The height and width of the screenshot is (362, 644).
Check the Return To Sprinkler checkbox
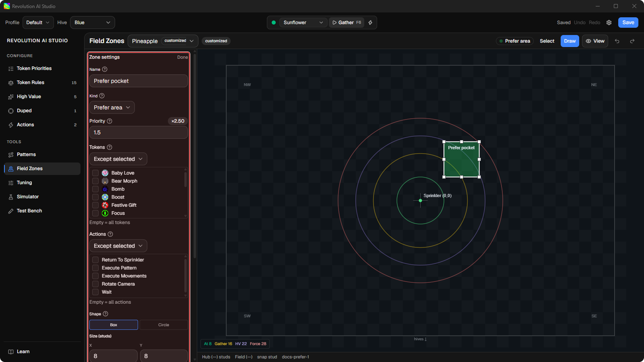[95, 260]
